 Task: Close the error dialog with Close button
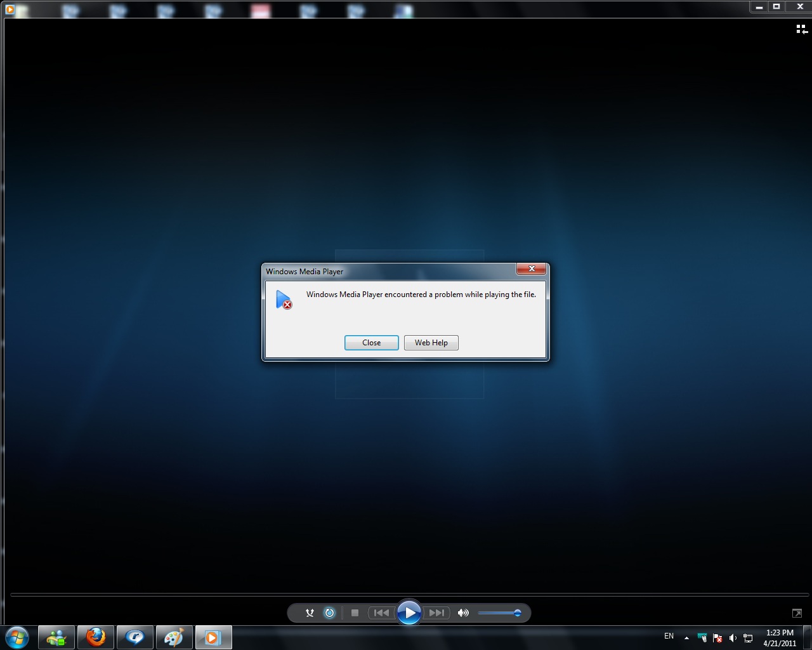click(x=372, y=343)
